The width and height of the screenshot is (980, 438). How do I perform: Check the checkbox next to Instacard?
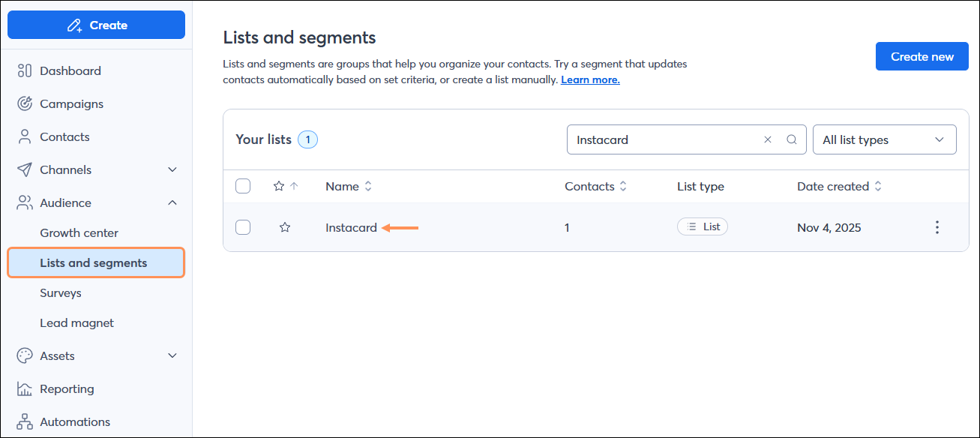(243, 226)
